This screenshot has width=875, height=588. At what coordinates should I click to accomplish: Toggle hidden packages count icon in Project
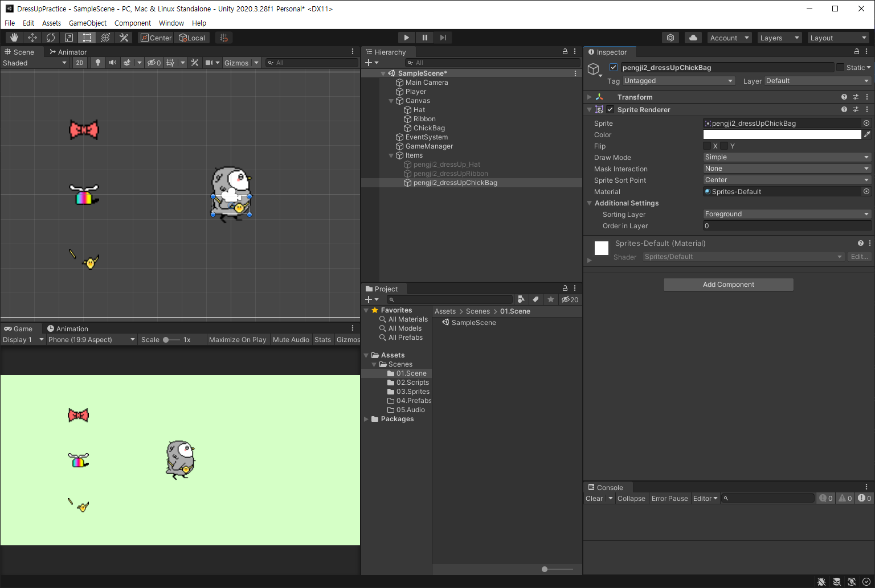pos(570,299)
